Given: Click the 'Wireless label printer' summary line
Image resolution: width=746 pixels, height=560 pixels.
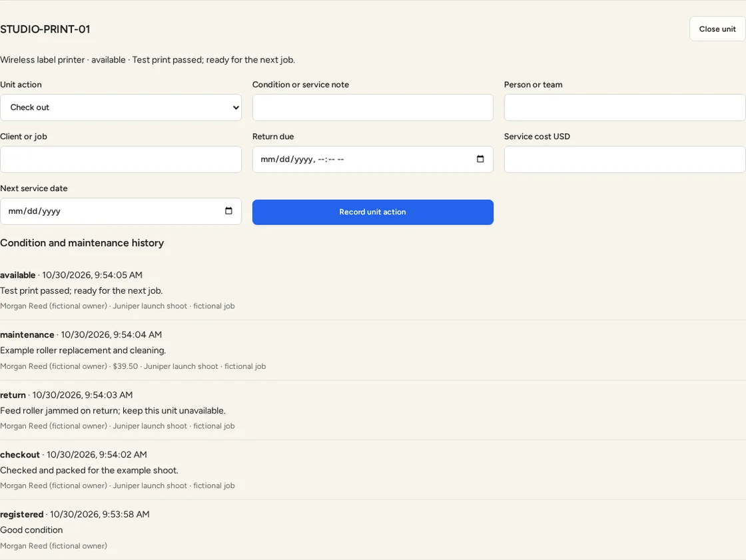Looking at the screenshot, I should tap(147, 60).
